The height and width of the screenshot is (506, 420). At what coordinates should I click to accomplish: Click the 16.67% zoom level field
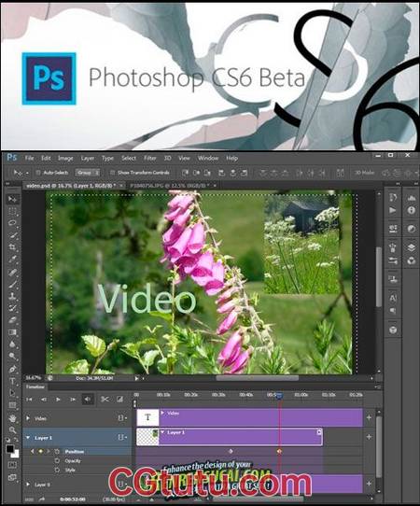pyautogui.click(x=34, y=378)
